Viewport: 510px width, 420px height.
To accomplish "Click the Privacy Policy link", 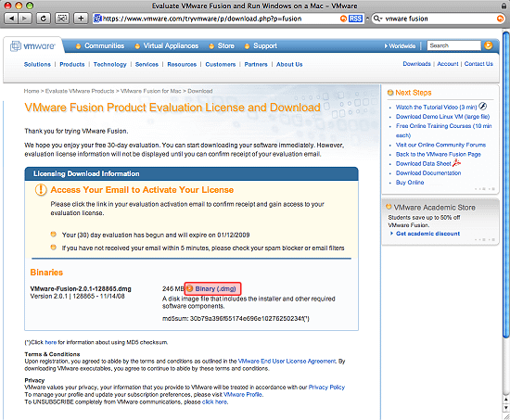I will click(326, 388).
